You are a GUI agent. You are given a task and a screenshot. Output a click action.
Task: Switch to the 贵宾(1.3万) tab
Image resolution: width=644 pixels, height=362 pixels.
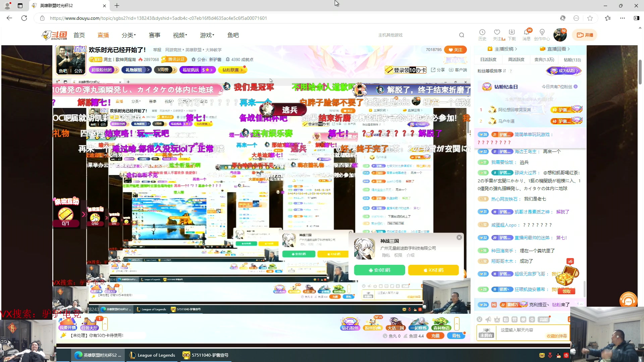[544, 60]
